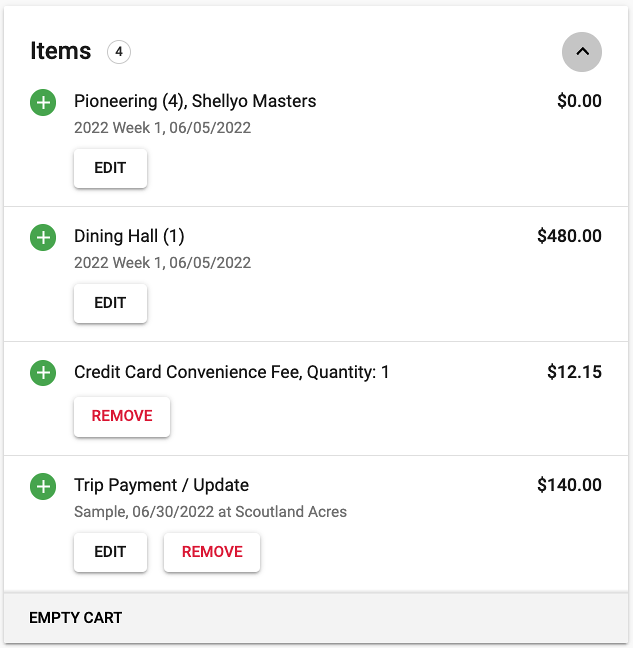Empty the cart
The width and height of the screenshot is (633, 648).
tap(76, 618)
